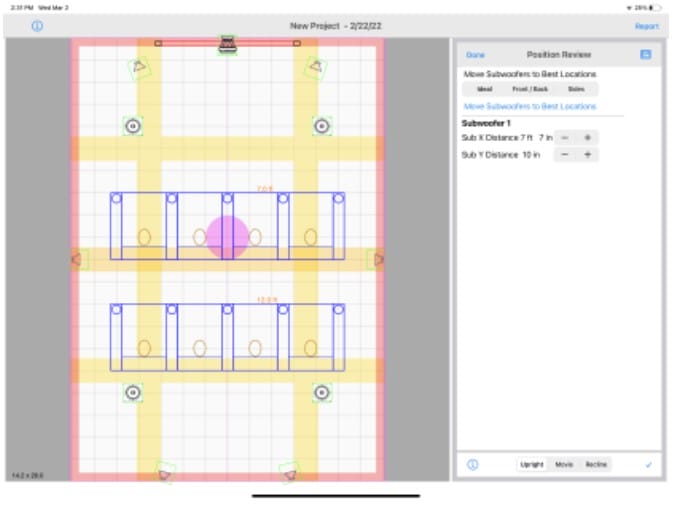The image size is (678, 511).
Task: Open the Report view
Action: click(646, 26)
